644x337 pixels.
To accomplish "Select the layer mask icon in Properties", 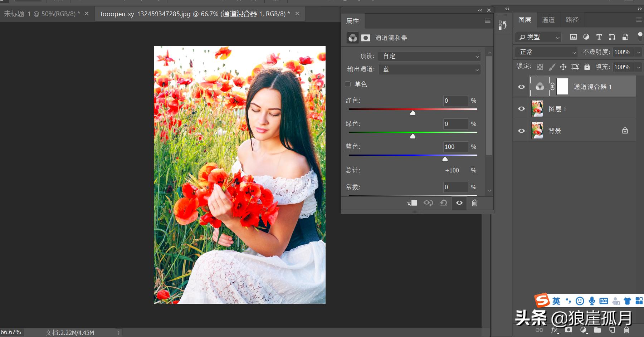I will pyautogui.click(x=365, y=38).
